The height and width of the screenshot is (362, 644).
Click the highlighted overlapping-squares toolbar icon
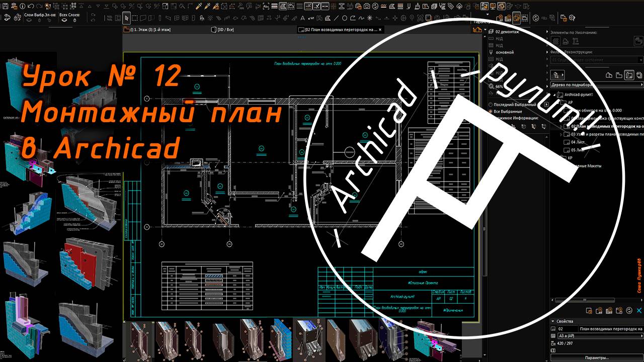click(516, 18)
